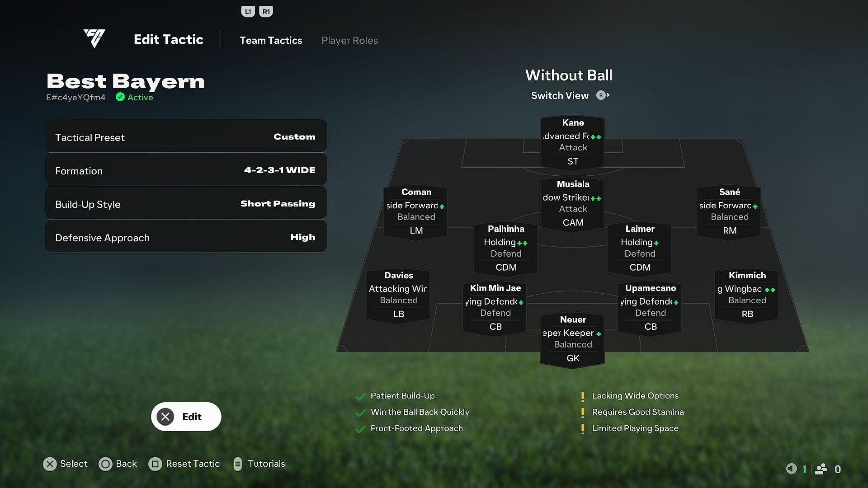Click the Reset Tactic icon button

point(155,464)
